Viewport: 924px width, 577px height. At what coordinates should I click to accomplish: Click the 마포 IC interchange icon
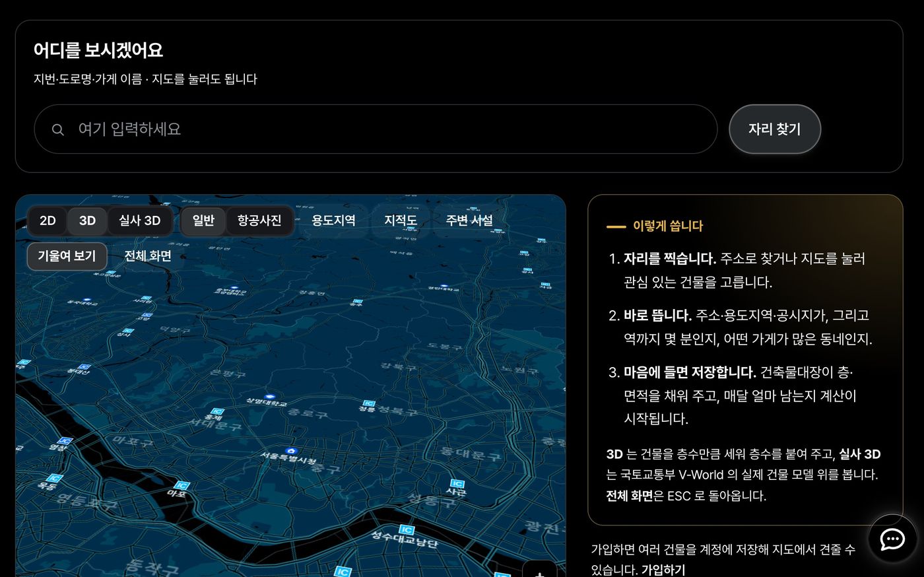click(x=181, y=486)
